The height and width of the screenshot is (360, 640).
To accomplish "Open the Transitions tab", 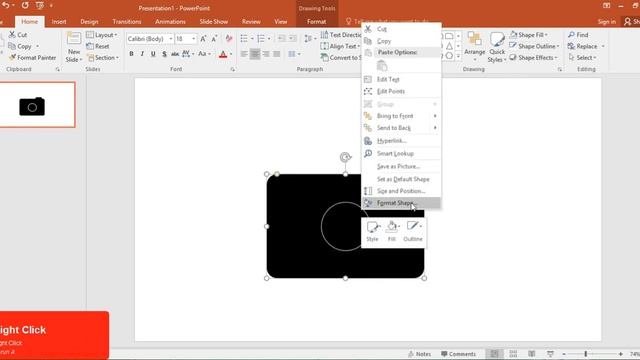I will coord(127,22).
